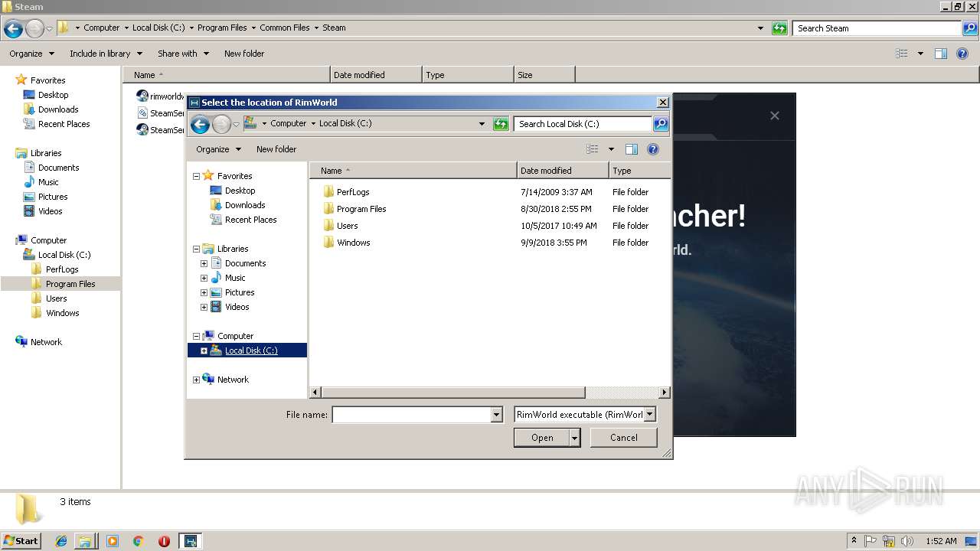The image size is (980, 551).
Task: Expand the Music library node in dialog
Action: click(204, 278)
